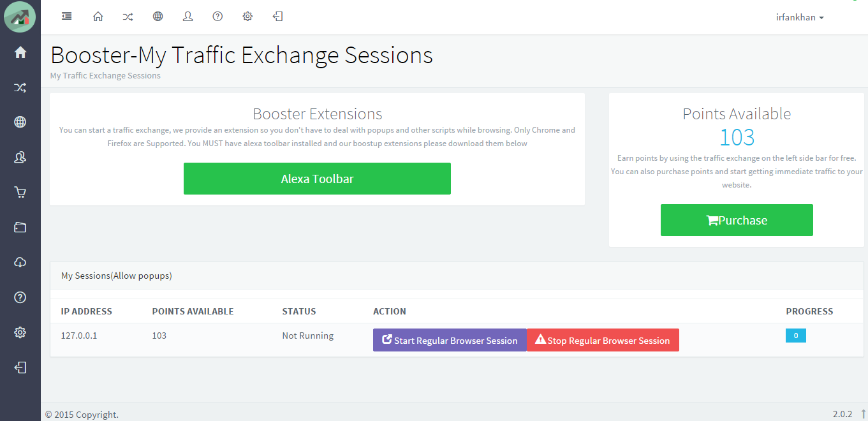
Task: Click the progress indicator showing 0
Action: [x=795, y=335]
